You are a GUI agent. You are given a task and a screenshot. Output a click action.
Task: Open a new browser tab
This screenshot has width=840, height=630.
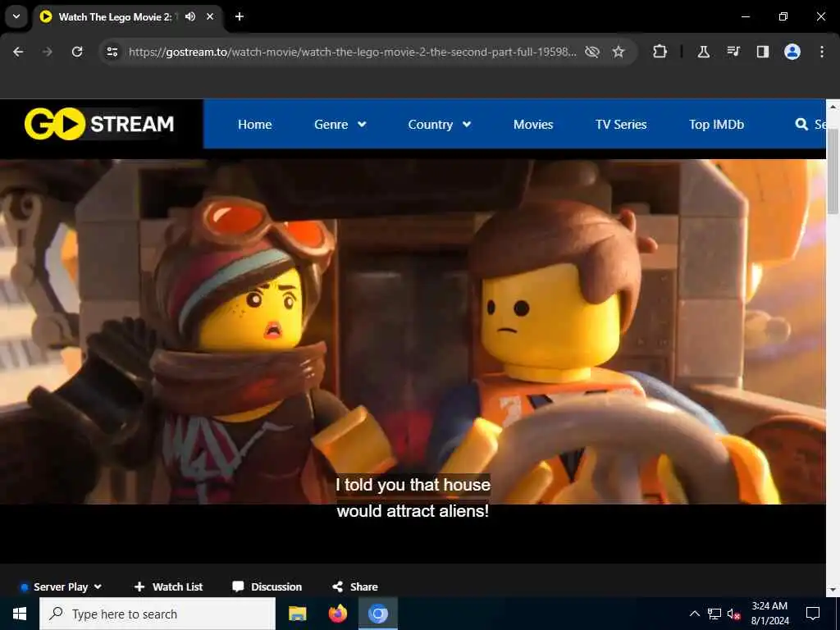(x=240, y=16)
